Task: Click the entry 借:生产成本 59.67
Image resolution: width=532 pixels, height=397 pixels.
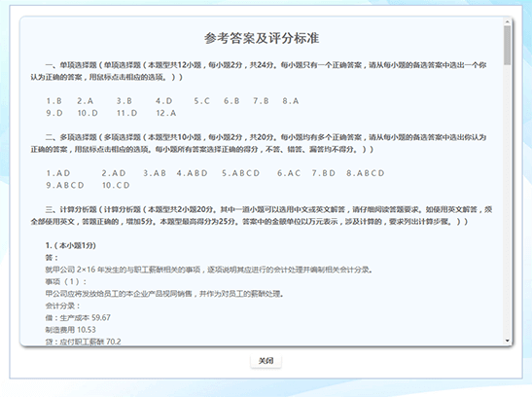Action: coord(78,317)
